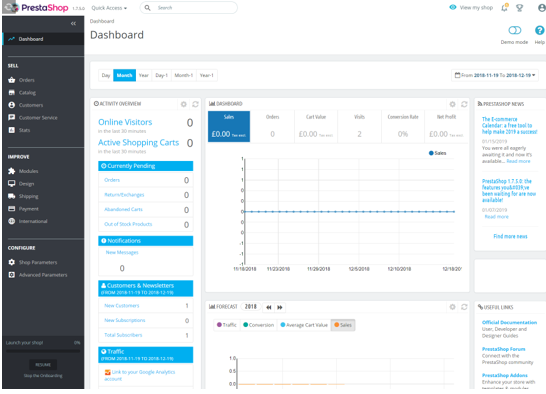The width and height of the screenshot is (546, 394).
Task: Select the Day-1 period tab
Action: (x=161, y=75)
